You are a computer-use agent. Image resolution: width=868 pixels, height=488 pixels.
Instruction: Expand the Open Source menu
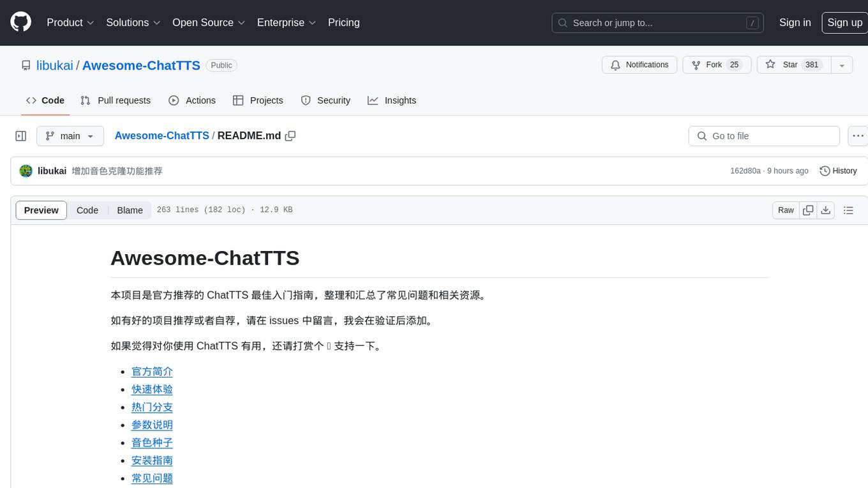(x=209, y=22)
